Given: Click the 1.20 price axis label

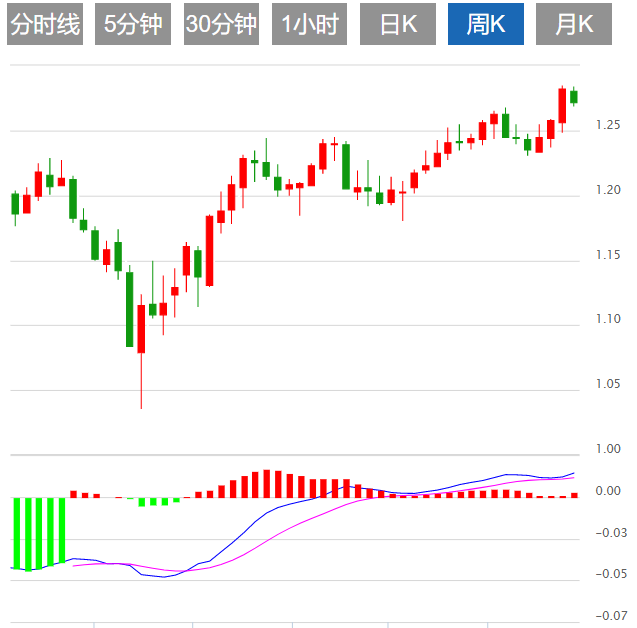Looking at the screenshot, I should point(608,190).
